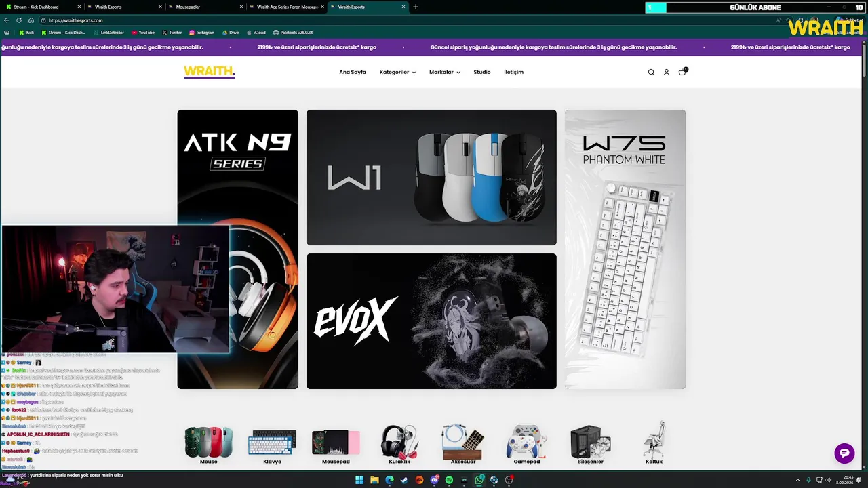The image size is (868, 488).
Task: Open the İletişim navigation item
Action: pyautogui.click(x=513, y=73)
